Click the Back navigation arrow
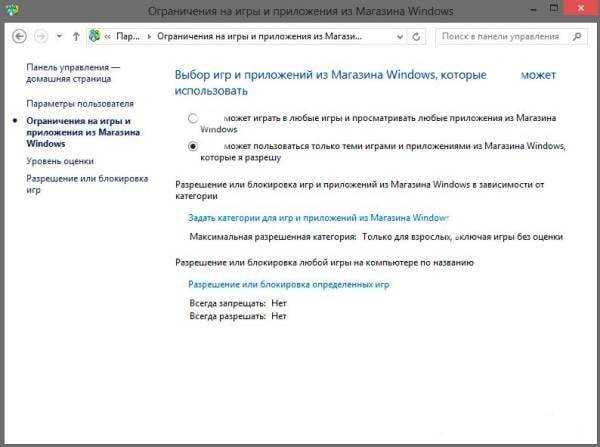 pos(19,36)
